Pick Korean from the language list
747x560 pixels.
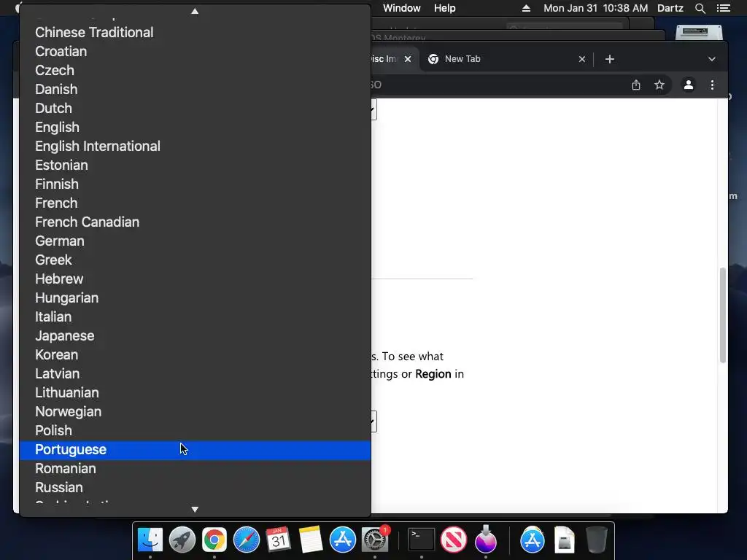pos(195,355)
